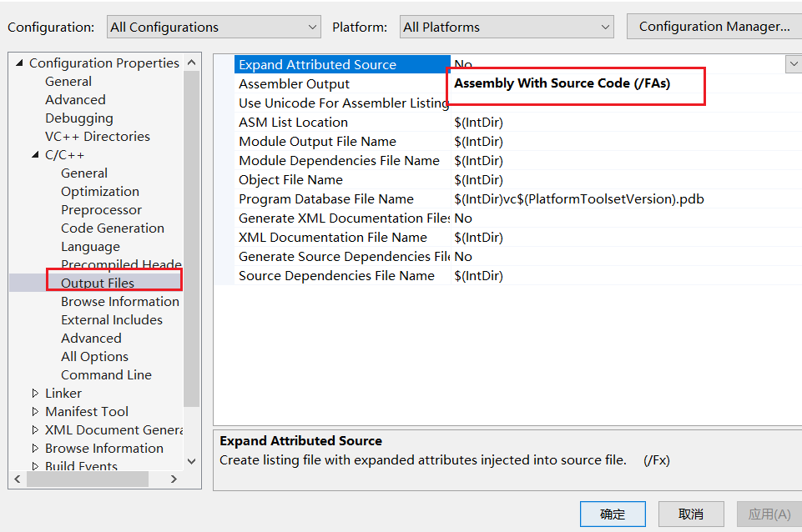Click the Object File Name value field

(618, 180)
